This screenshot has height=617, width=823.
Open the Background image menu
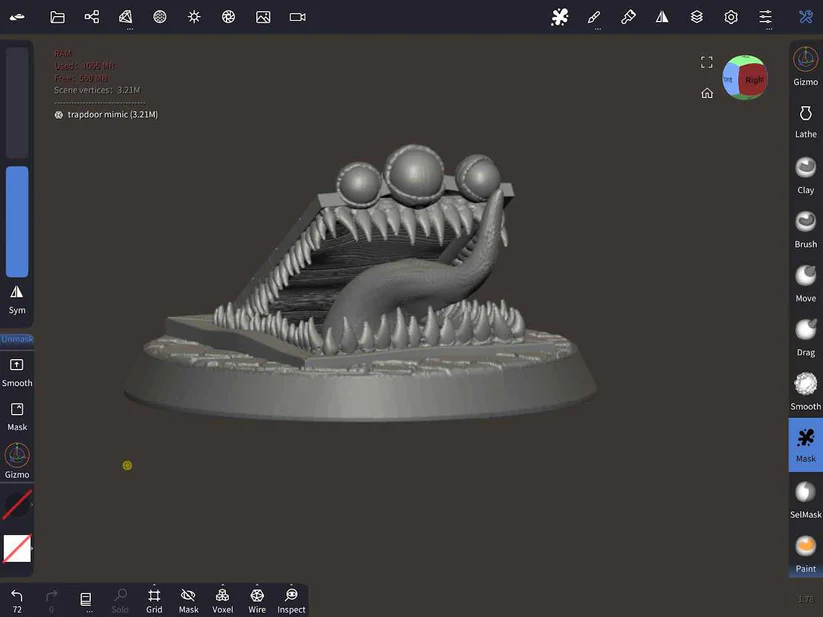pyautogui.click(x=263, y=17)
